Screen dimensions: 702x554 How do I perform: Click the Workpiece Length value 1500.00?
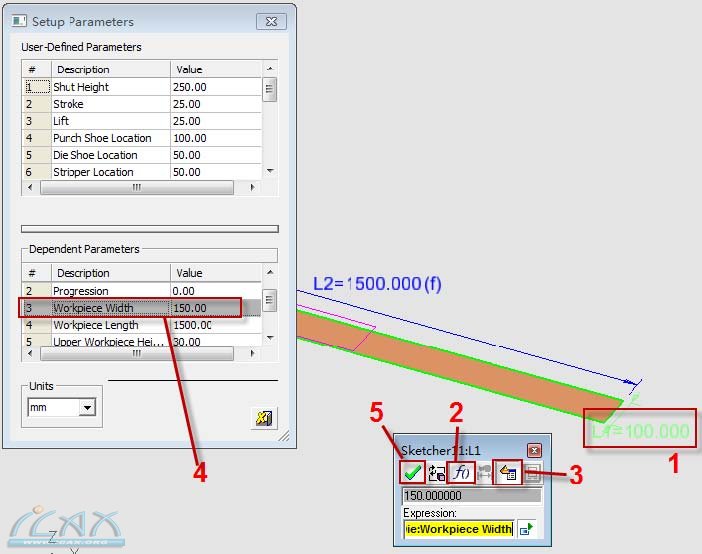(x=193, y=325)
